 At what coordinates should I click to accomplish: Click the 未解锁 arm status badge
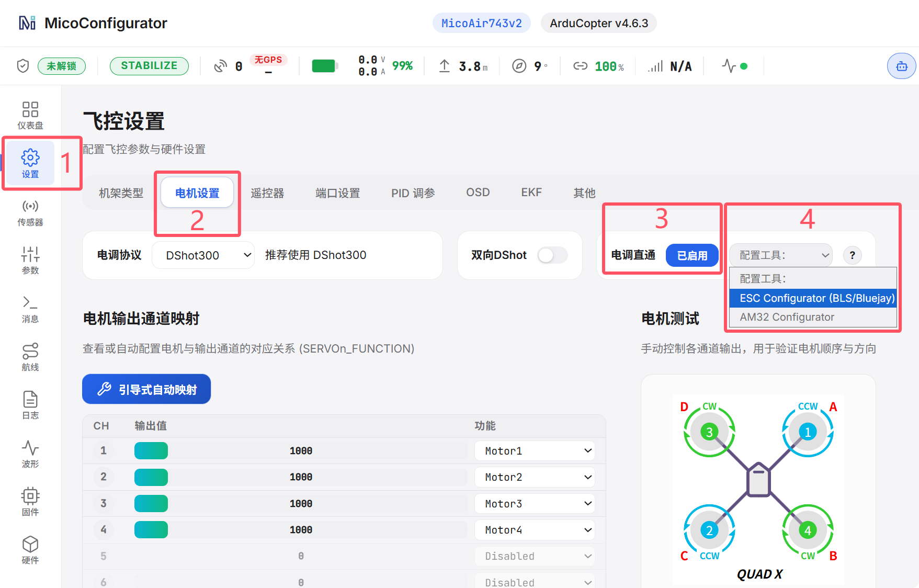click(62, 66)
